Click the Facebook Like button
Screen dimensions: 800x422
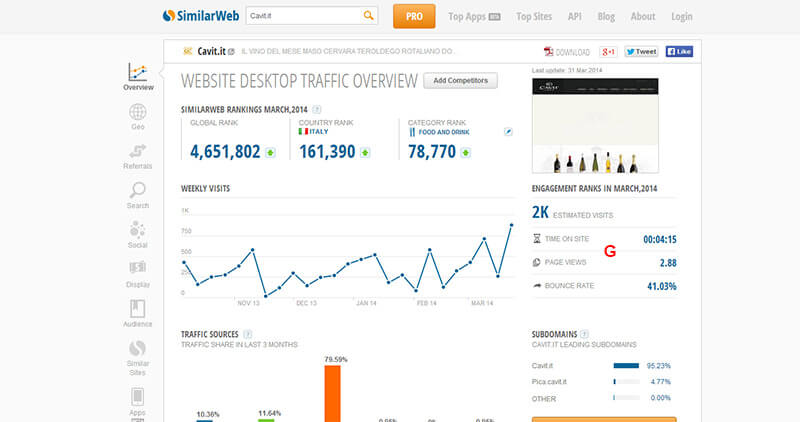tap(679, 52)
